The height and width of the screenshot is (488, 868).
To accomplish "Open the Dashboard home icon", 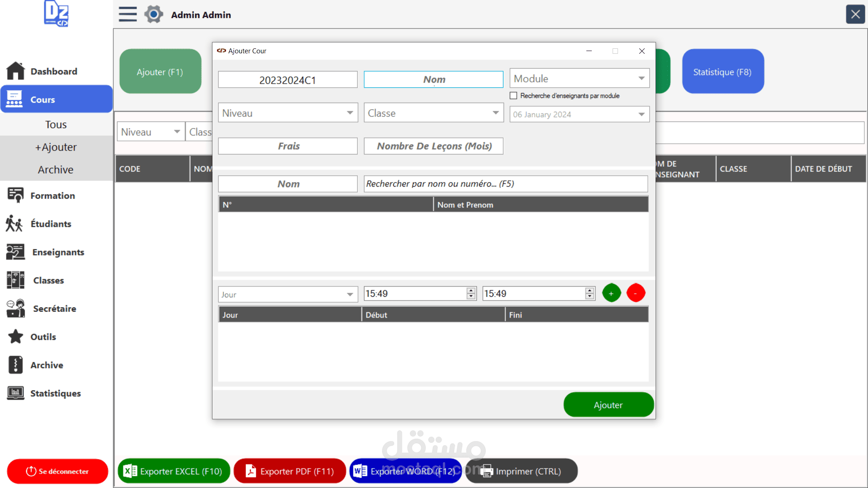I will [x=15, y=71].
